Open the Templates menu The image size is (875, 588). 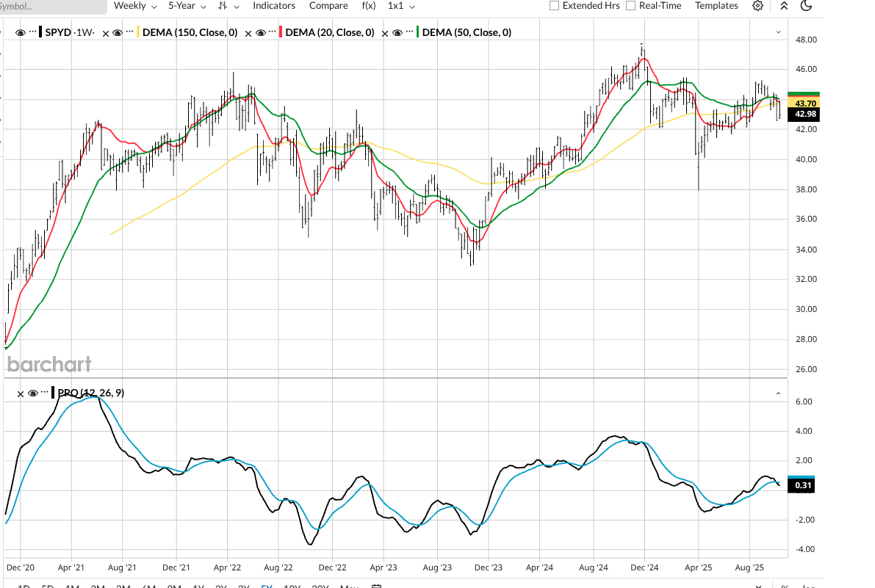[716, 6]
